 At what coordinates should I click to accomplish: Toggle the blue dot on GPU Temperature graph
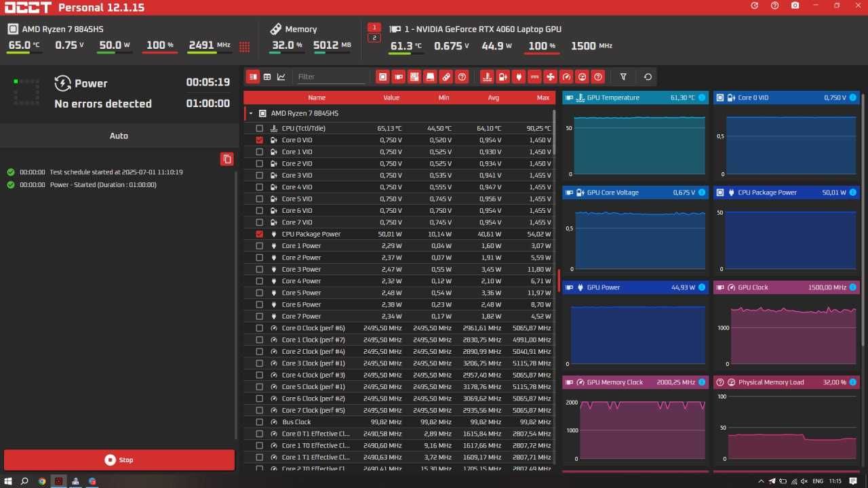click(702, 98)
